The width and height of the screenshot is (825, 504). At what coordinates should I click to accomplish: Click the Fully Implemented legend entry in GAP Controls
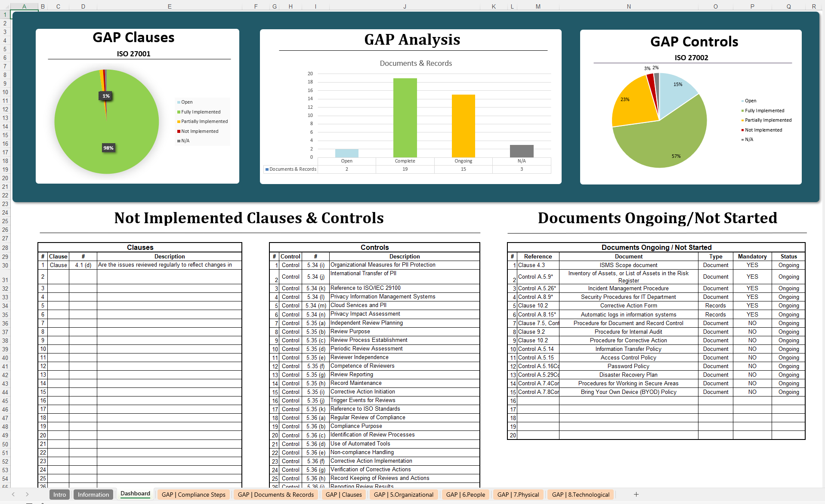(764, 111)
